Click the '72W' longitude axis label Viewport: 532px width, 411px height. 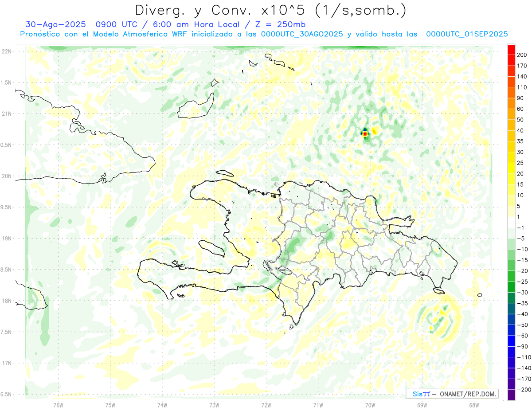click(266, 405)
